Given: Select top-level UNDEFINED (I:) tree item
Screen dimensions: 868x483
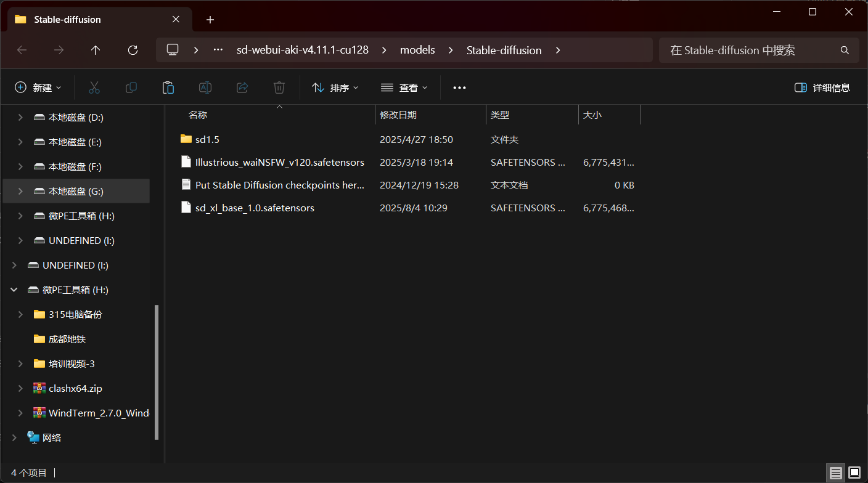Looking at the screenshot, I should click(75, 265).
